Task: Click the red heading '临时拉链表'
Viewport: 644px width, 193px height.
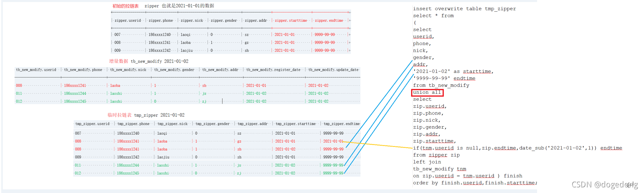Action: point(119,115)
